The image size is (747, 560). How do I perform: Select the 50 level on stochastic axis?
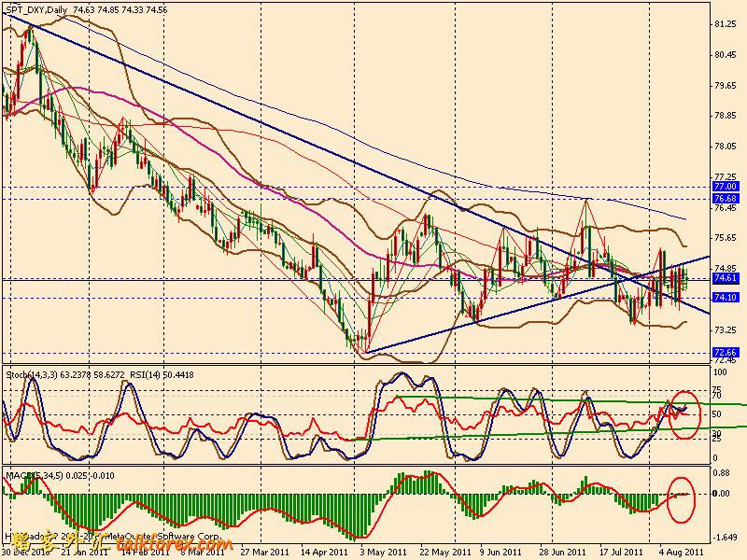click(x=716, y=414)
